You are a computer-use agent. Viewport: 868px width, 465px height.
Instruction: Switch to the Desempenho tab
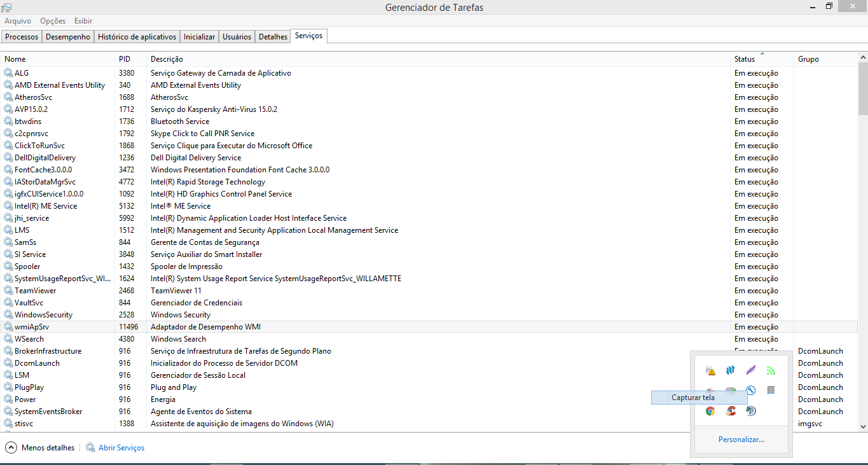tap(68, 37)
